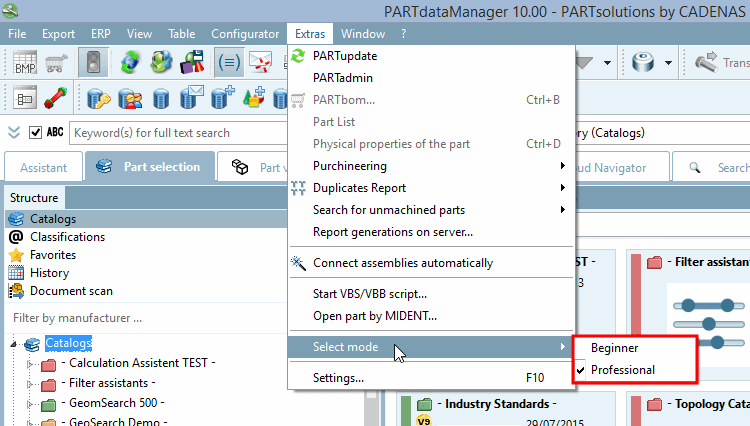Screen dimensions: 750x426
Task: Click the database with users icon
Action: tap(129, 99)
